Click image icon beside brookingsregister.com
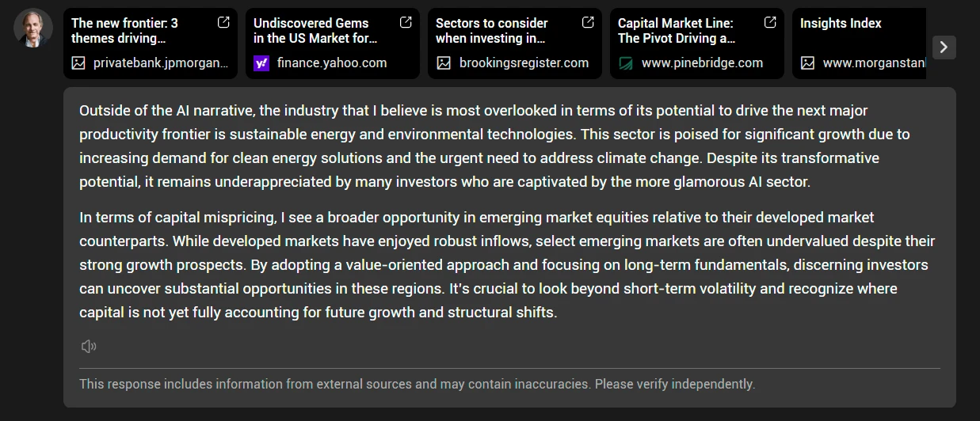This screenshot has height=421, width=980. point(444,63)
